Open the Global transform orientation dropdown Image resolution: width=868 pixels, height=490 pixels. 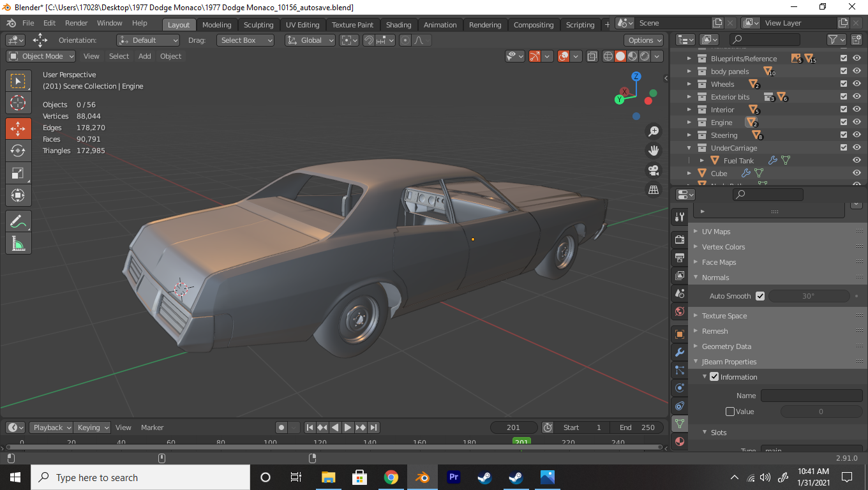(310, 40)
